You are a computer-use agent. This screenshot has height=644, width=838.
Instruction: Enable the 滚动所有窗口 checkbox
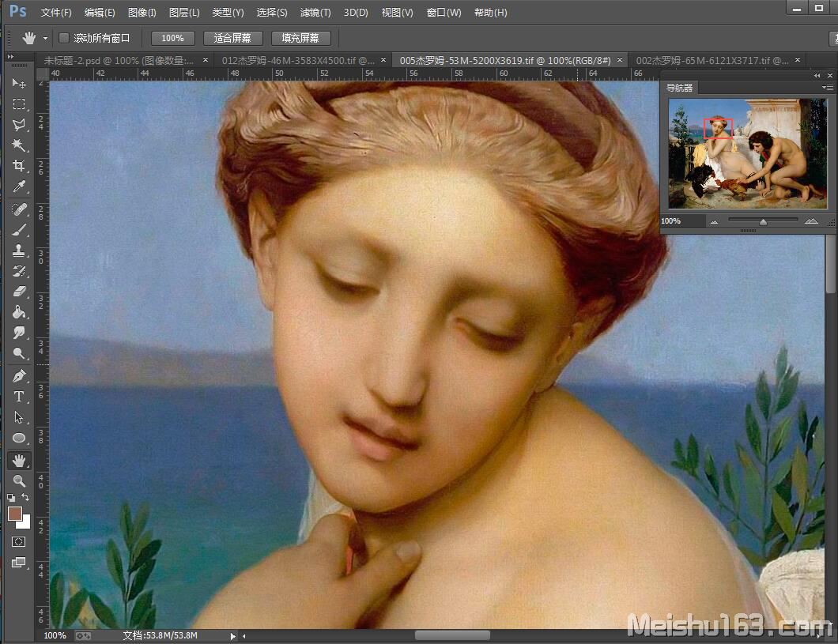(x=64, y=38)
